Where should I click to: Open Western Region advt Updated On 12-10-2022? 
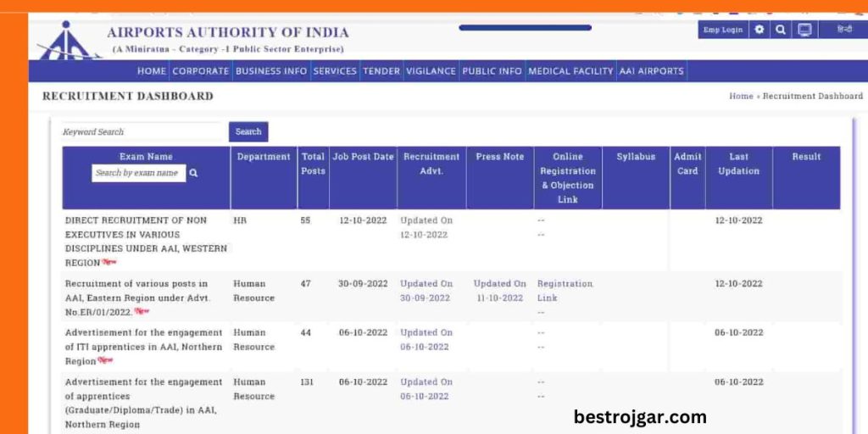tap(426, 227)
